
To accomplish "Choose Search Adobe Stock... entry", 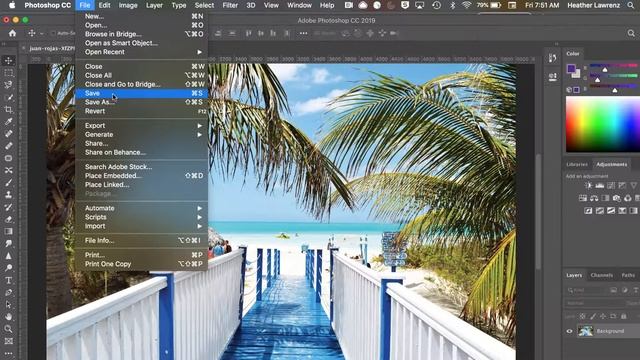I will coord(141,167).
